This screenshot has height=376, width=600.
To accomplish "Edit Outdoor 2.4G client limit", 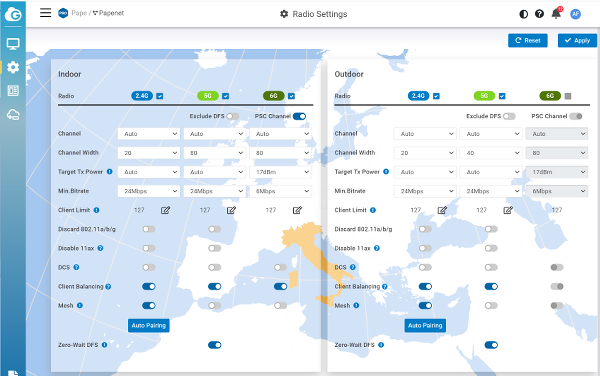I will click(x=442, y=210).
